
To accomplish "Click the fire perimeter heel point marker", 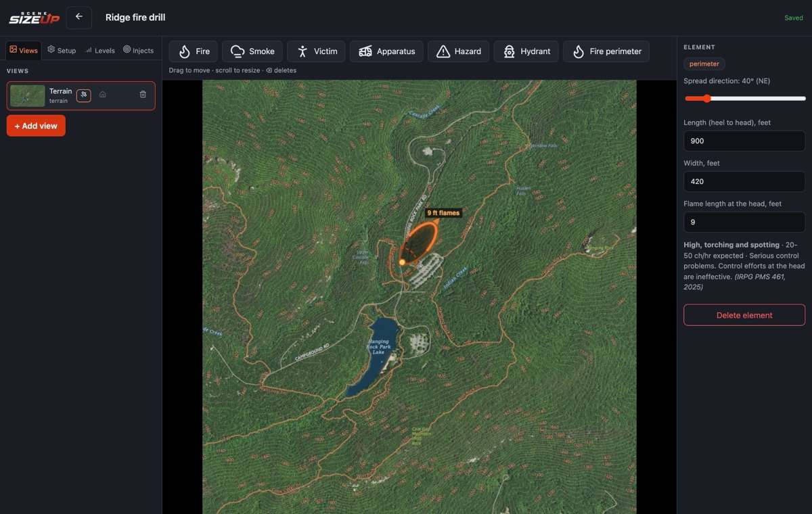I will pos(402,262).
